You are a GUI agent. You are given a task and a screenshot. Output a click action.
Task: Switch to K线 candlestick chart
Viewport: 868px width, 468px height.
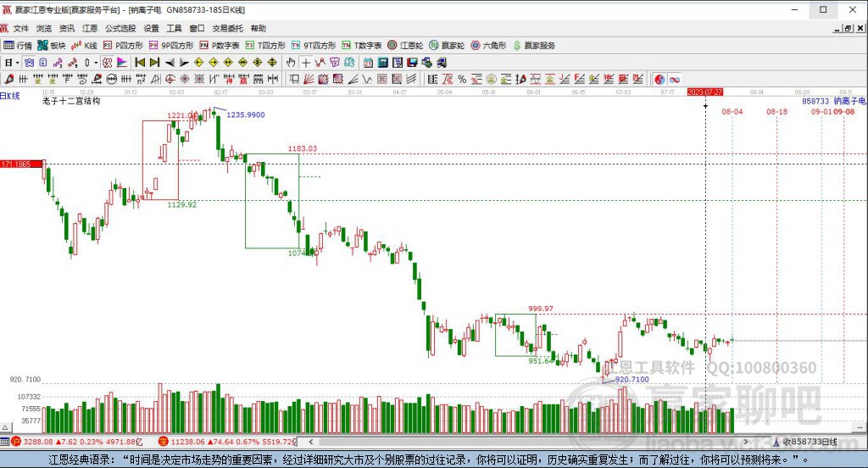[x=84, y=46]
